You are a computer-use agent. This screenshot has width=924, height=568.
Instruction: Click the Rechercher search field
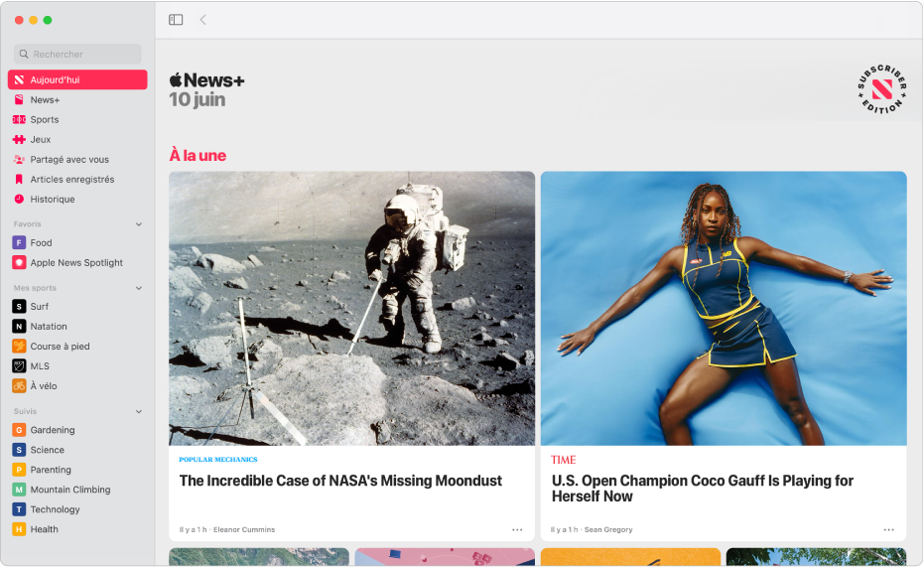77,55
